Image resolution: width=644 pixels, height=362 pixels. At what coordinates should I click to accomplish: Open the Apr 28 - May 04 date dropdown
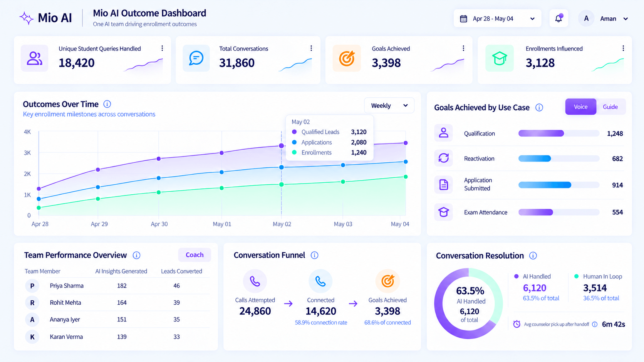tap(497, 18)
